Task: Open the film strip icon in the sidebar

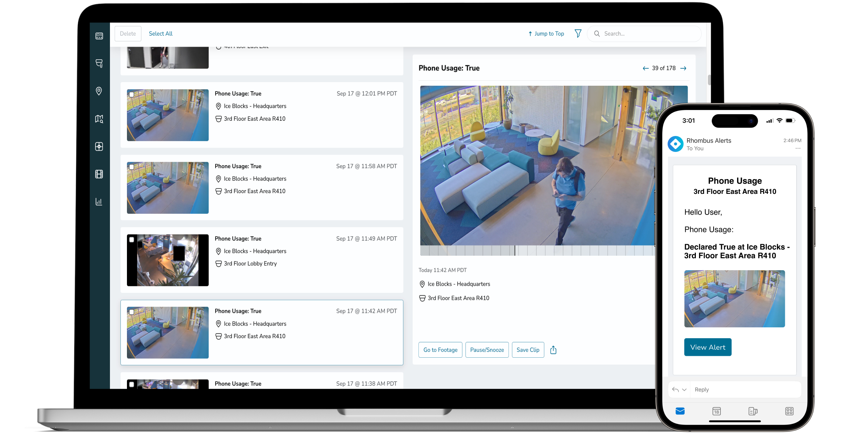Action: pos(99,174)
